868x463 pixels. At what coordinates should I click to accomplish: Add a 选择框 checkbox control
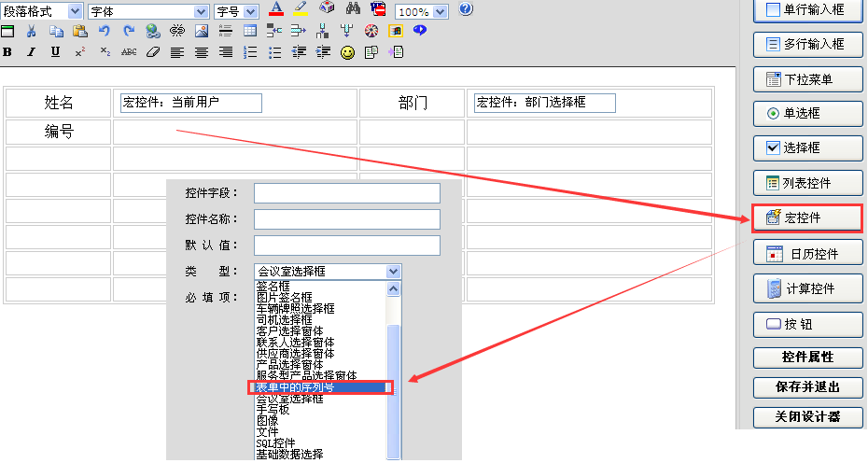pos(807,147)
